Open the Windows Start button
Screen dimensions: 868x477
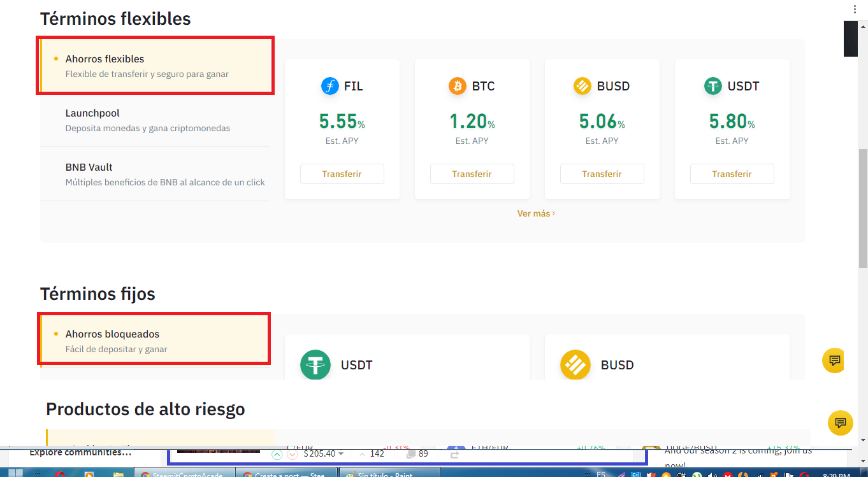click(x=15, y=473)
